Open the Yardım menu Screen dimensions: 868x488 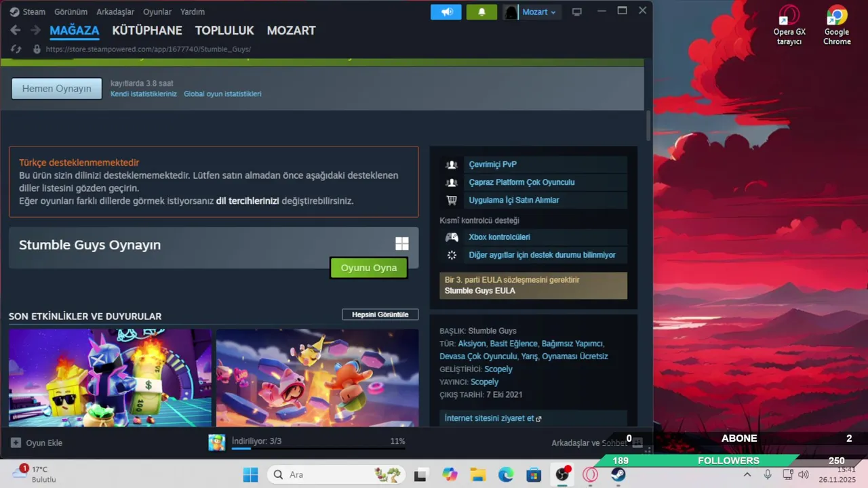(193, 12)
